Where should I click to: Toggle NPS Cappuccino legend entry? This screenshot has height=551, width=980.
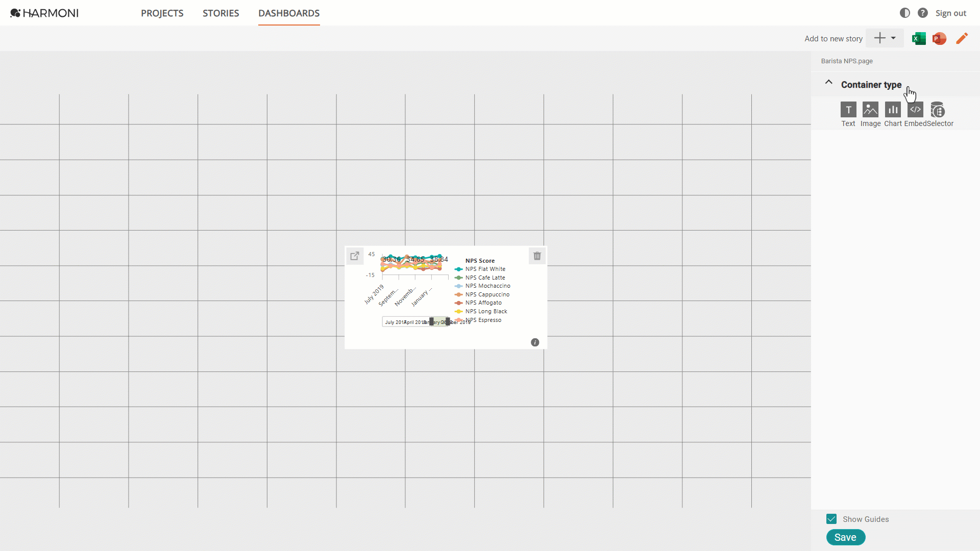click(482, 294)
